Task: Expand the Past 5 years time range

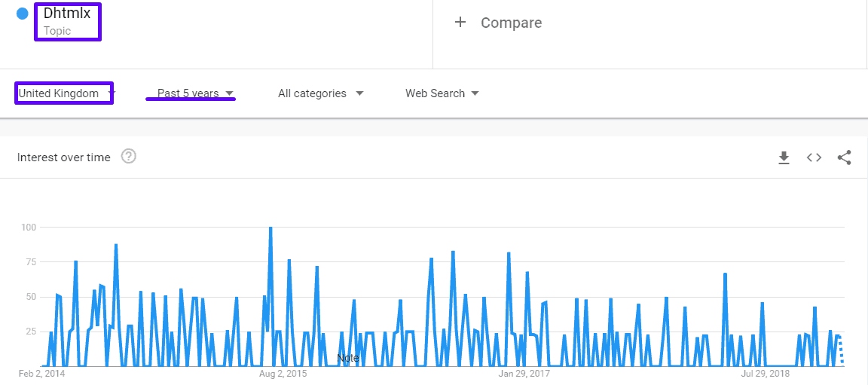Action: pos(195,93)
